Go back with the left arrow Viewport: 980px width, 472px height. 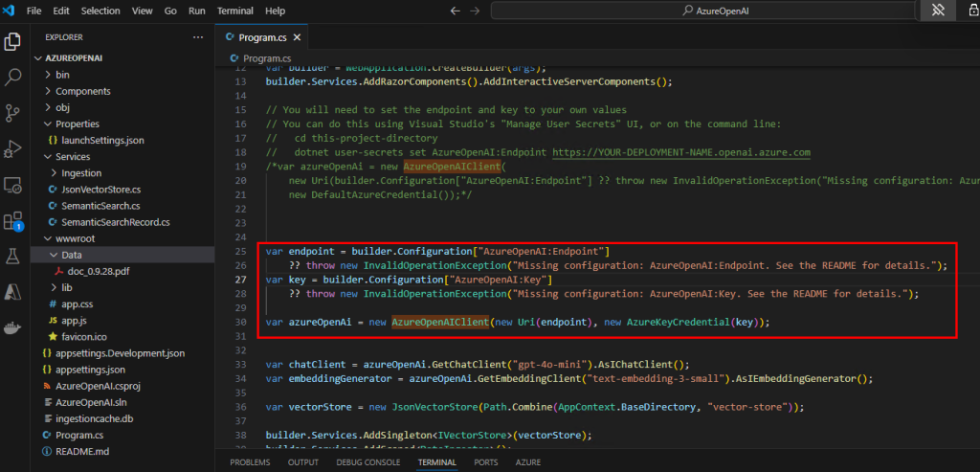pos(455,11)
